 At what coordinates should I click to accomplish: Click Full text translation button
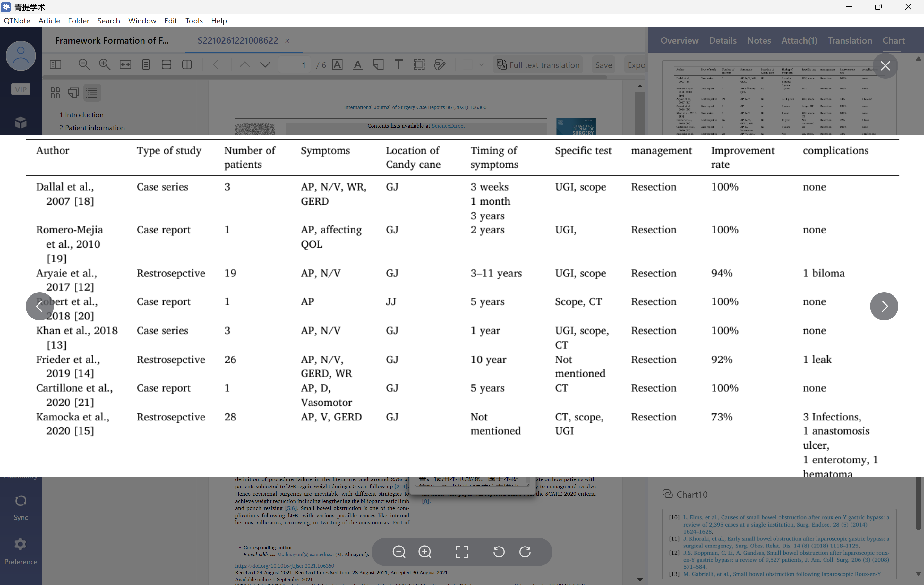[x=538, y=65]
